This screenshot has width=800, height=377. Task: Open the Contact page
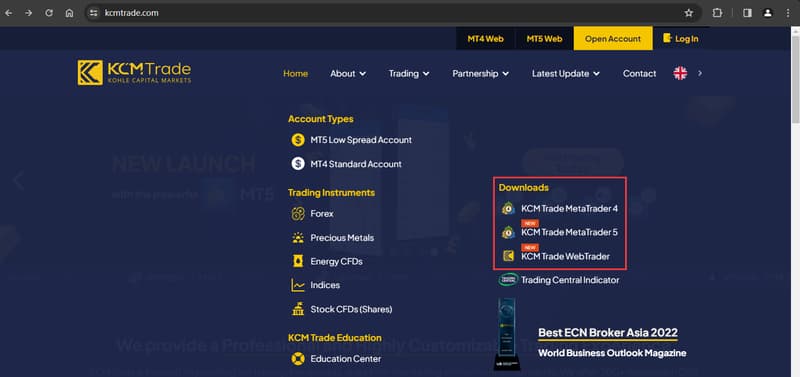click(x=639, y=73)
